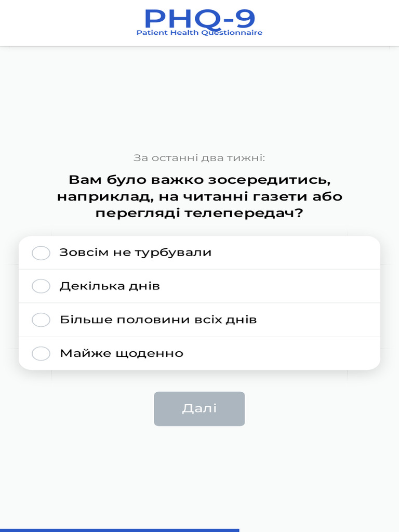Click the PHQ-9 logo

(199, 18)
